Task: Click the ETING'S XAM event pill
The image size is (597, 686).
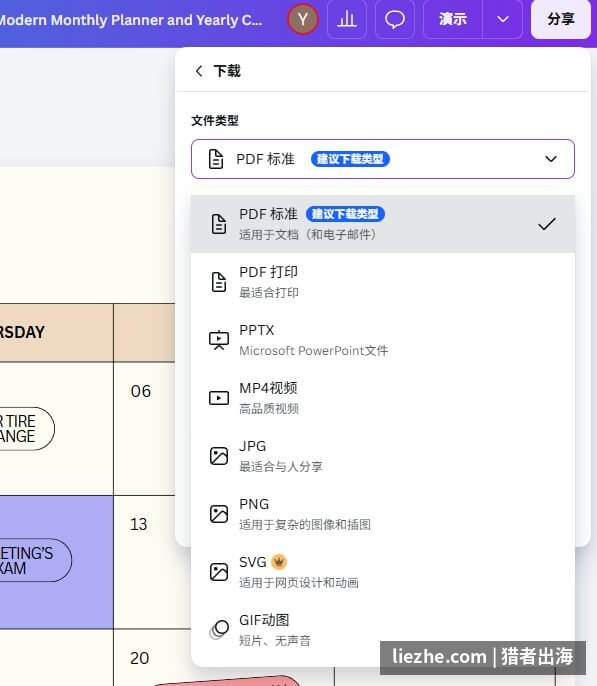Action: coord(35,560)
